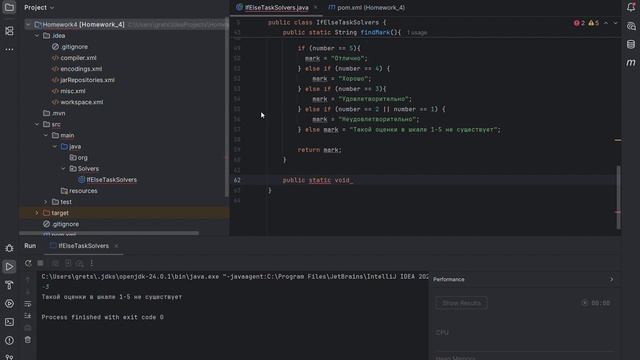Click the '1 usage' inlay hint
Viewport: 640px width, 360px height.
417,33
